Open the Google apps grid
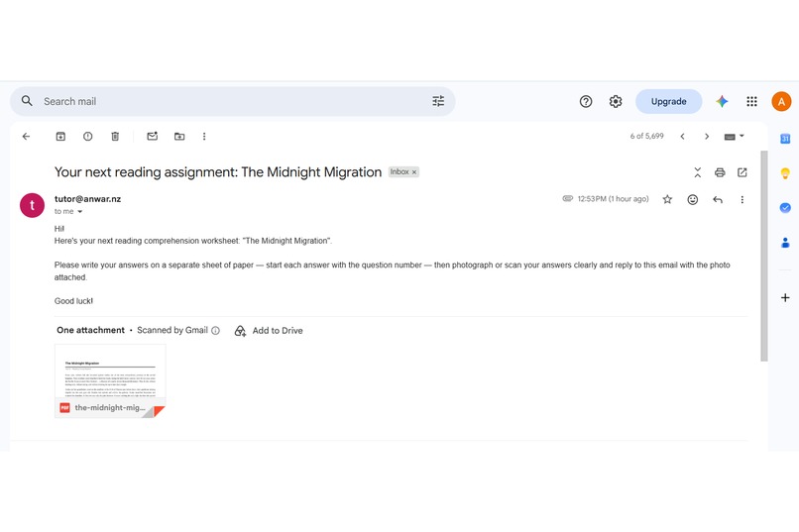This screenshot has width=799, height=532. (751, 101)
